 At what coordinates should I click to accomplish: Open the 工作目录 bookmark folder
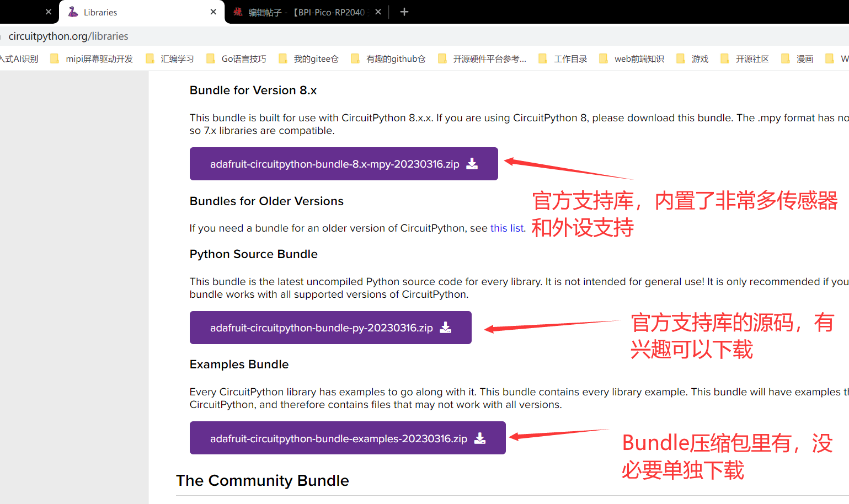(x=563, y=59)
